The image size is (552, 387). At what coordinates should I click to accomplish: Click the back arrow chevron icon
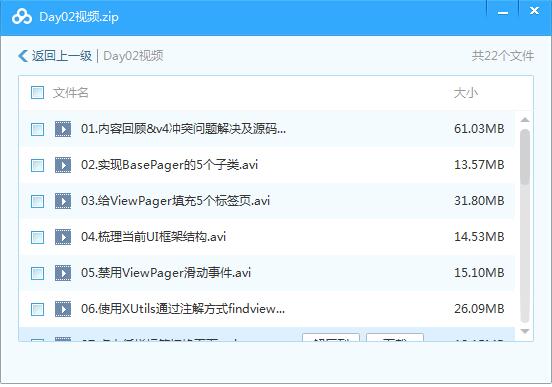click(x=23, y=56)
